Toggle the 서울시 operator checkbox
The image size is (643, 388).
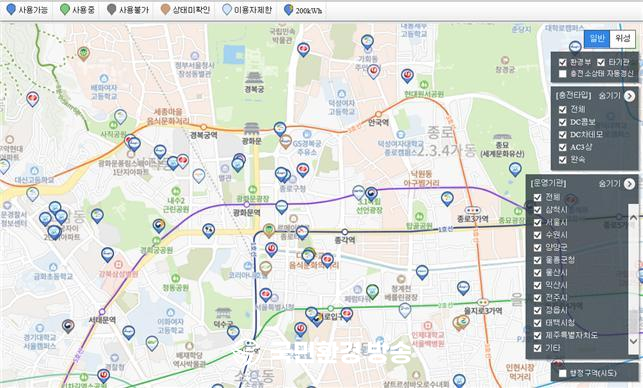click(x=538, y=223)
